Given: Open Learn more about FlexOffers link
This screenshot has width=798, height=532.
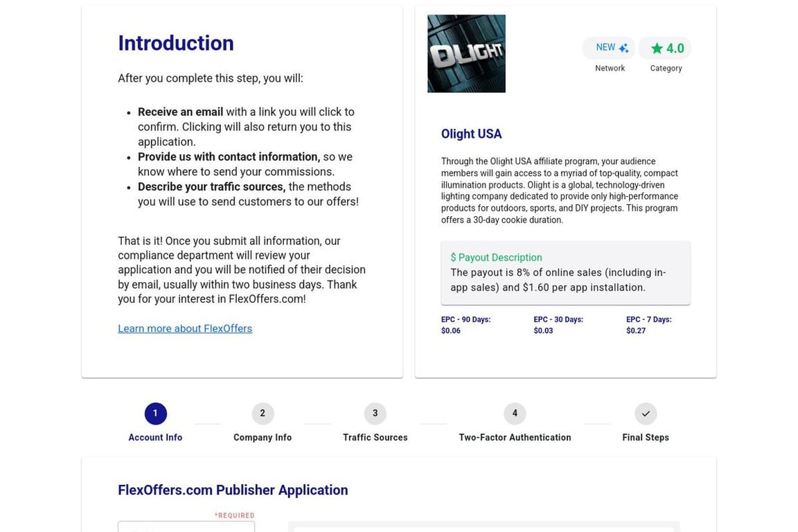Looking at the screenshot, I should [x=185, y=328].
